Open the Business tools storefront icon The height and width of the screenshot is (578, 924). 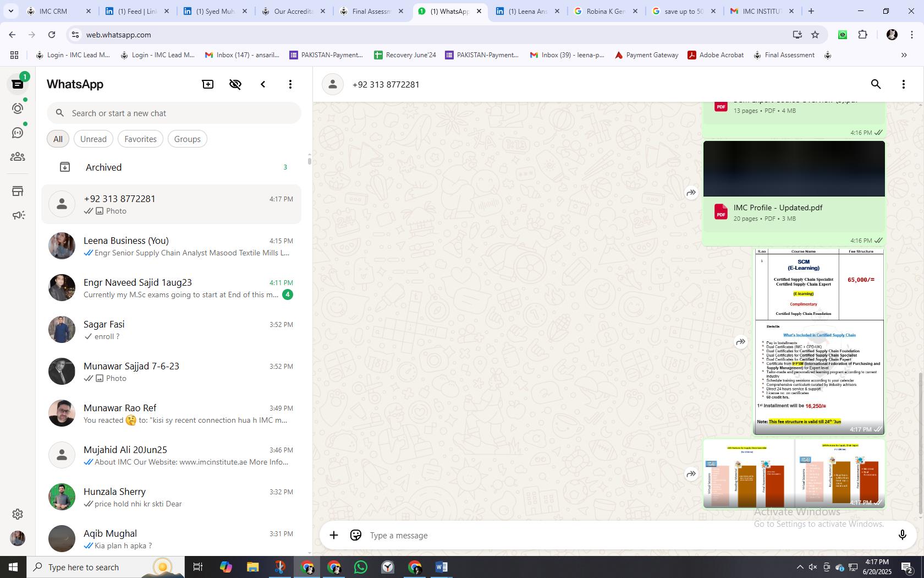(x=18, y=191)
